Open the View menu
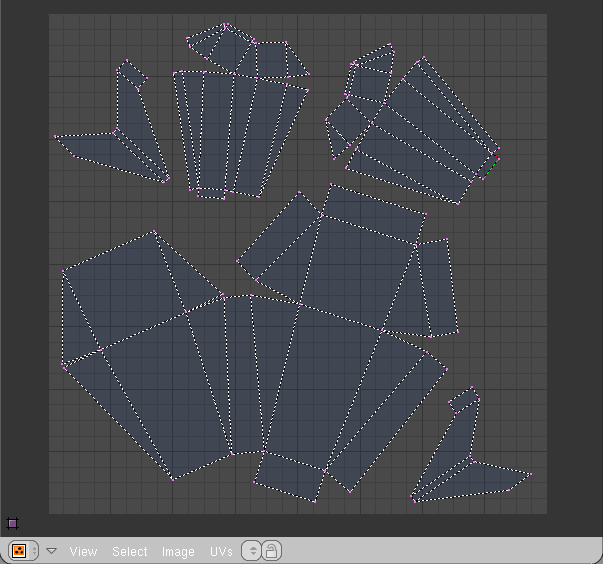Screen dimensions: 603x564 coord(83,551)
